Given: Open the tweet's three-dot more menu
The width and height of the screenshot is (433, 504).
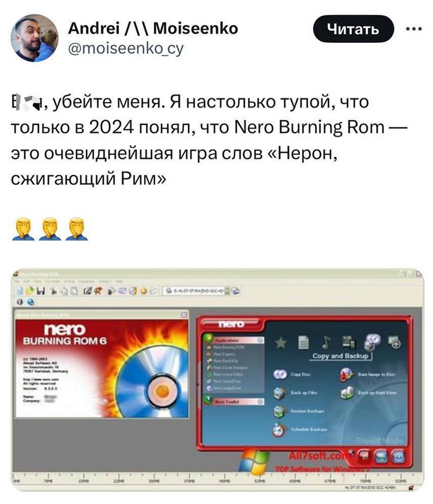Looking at the screenshot, I should point(414,29).
